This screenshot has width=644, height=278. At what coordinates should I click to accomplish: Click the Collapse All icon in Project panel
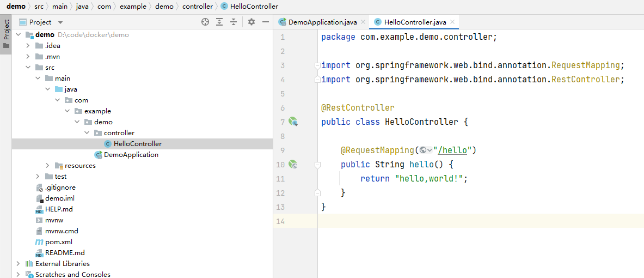coord(234,22)
